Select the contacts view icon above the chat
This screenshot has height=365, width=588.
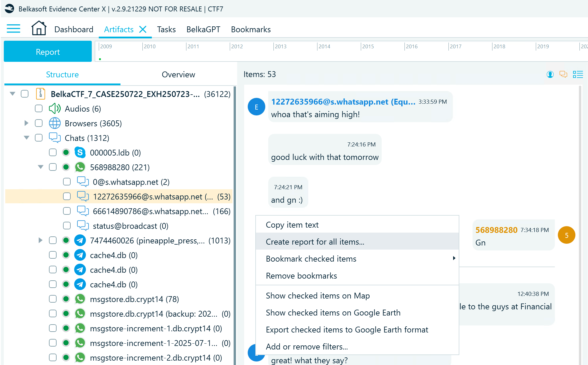click(550, 74)
